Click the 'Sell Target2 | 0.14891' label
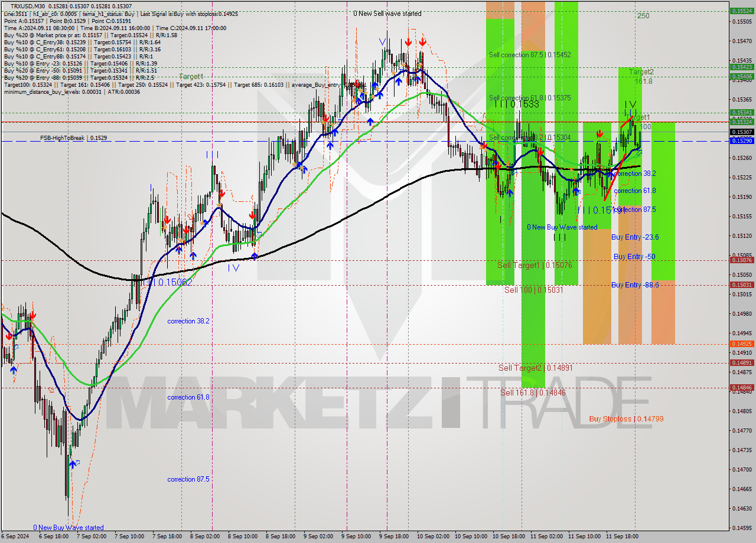The width and height of the screenshot is (756, 543). 536,368
